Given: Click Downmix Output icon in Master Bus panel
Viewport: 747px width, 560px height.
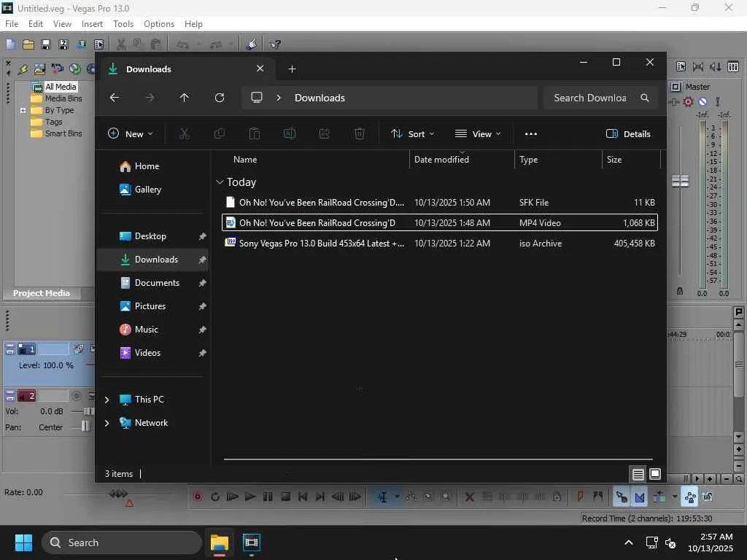Looking at the screenshot, I should 698,66.
